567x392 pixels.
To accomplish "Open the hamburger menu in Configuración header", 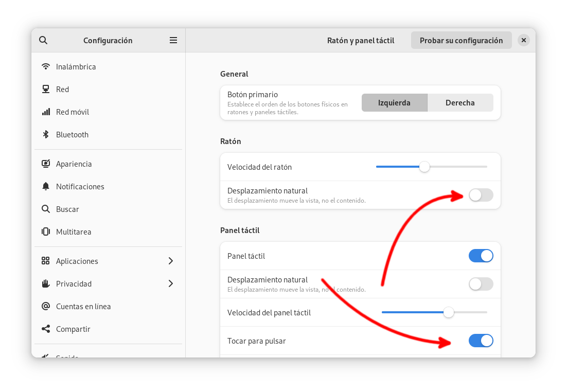I will [173, 40].
